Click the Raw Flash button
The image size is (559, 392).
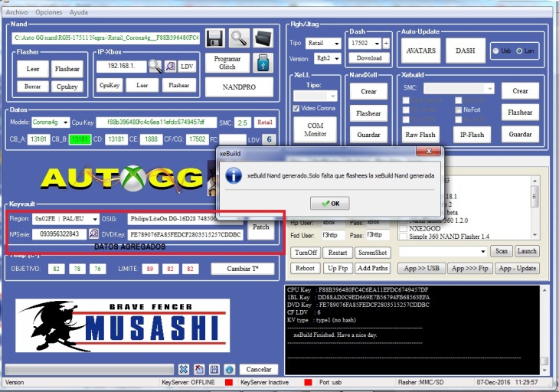[x=420, y=135]
